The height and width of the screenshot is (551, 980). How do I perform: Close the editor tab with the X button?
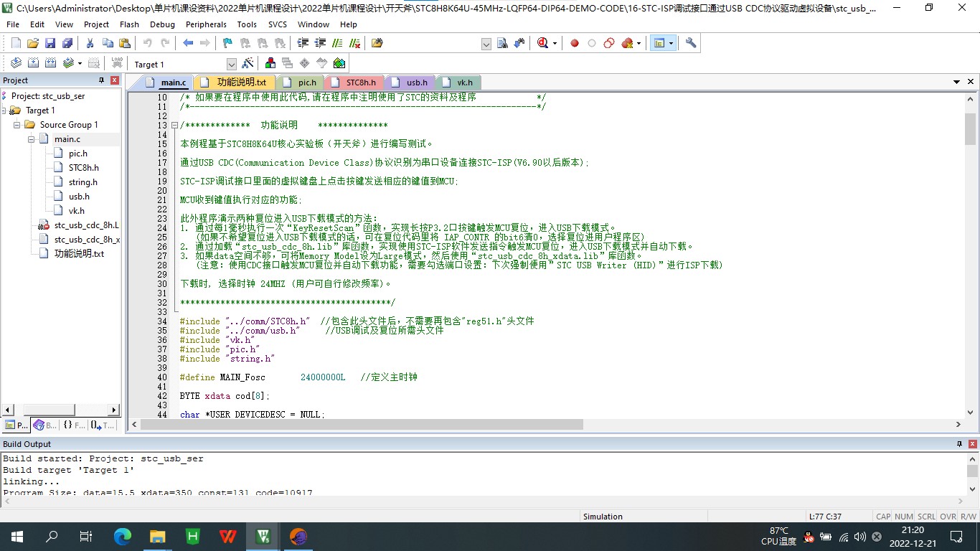click(970, 82)
